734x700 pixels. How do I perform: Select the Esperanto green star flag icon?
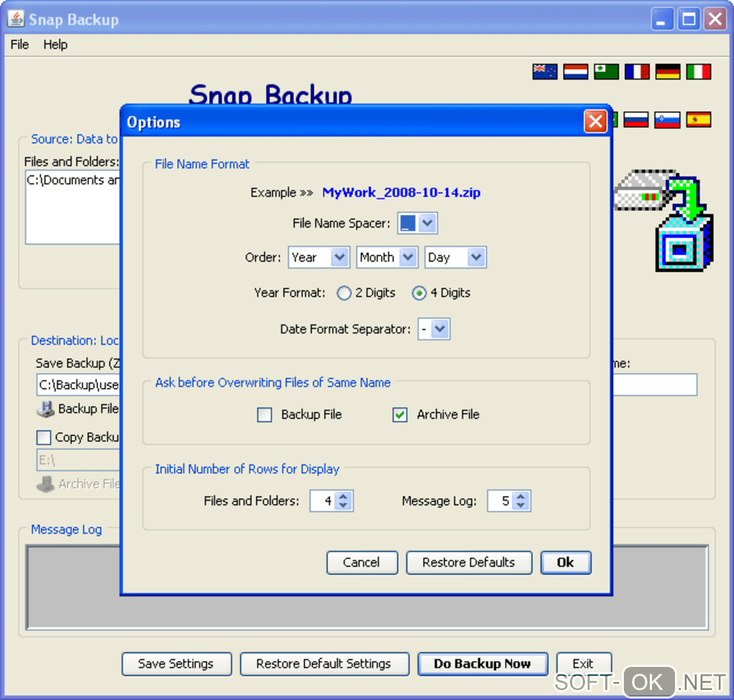[x=606, y=72]
